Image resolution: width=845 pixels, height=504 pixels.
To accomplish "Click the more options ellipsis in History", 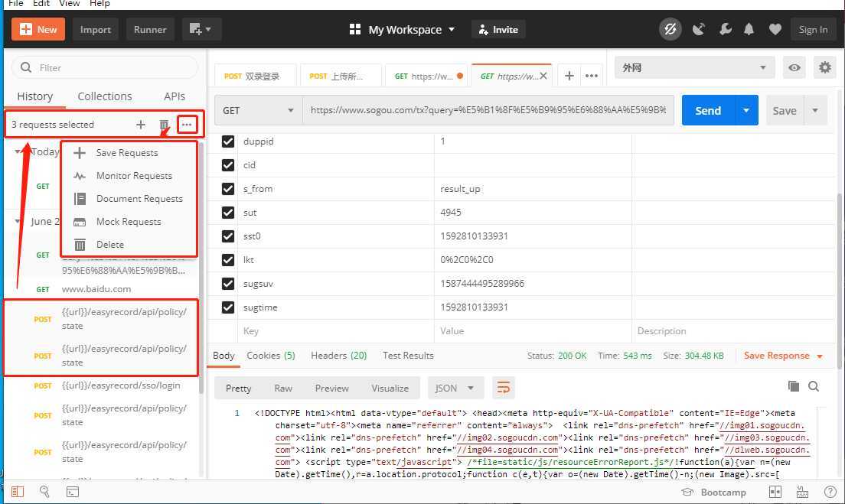I will [187, 125].
